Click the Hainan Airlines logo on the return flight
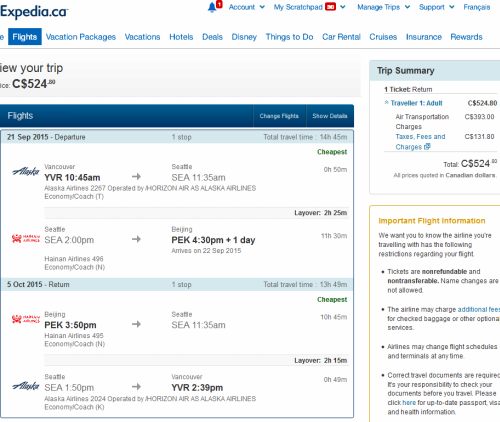The height and width of the screenshot is (422, 500). click(26, 319)
